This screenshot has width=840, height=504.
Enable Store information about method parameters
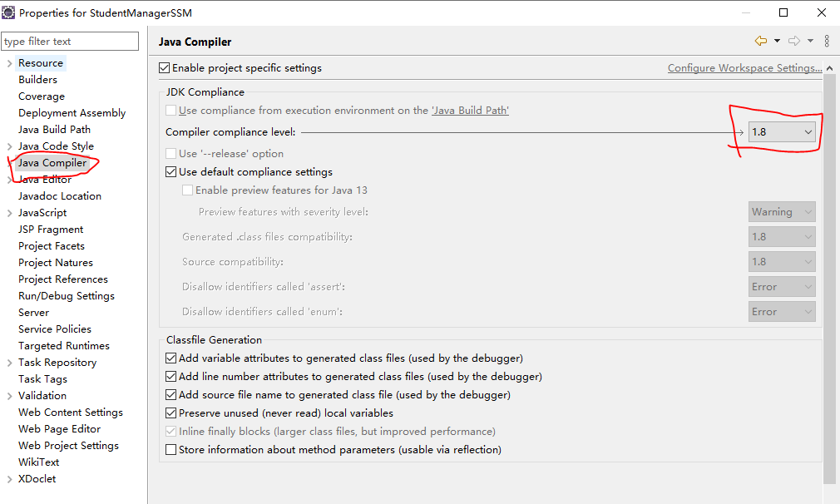(170, 450)
